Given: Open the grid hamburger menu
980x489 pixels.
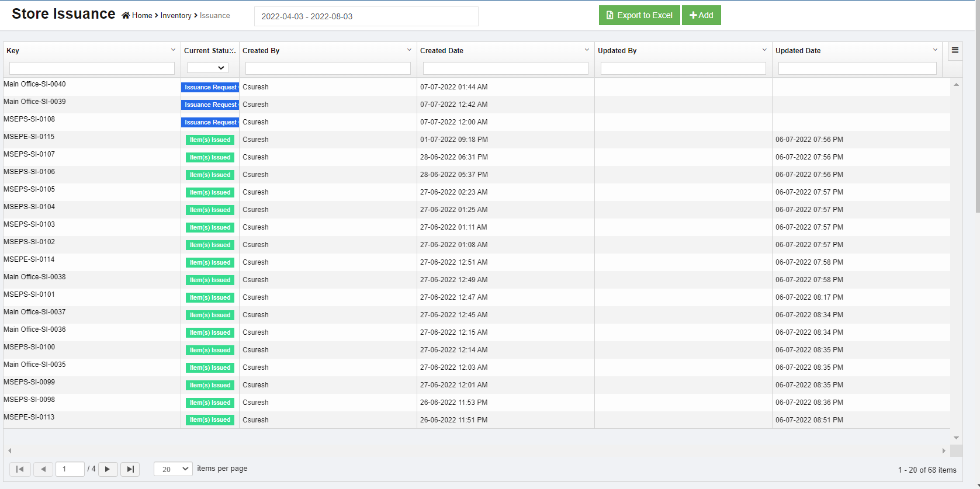Looking at the screenshot, I should pyautogui.click(x=955, y=50).
